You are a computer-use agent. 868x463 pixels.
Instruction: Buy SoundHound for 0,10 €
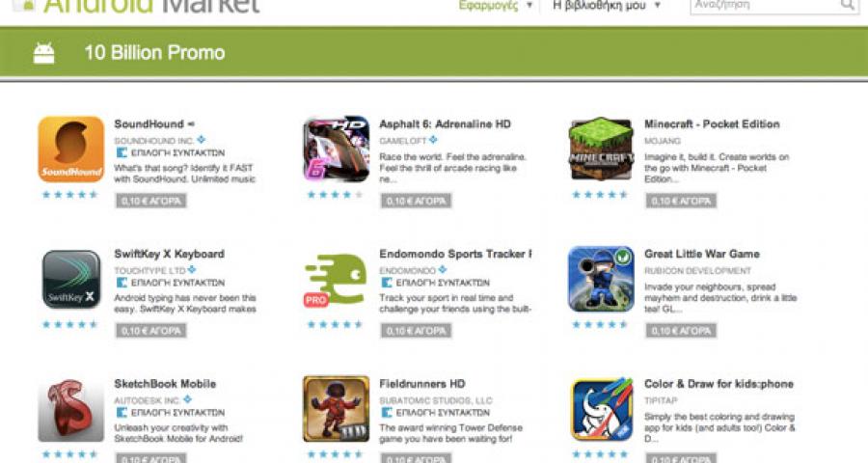pyautogui.click(x=151, y=201)
